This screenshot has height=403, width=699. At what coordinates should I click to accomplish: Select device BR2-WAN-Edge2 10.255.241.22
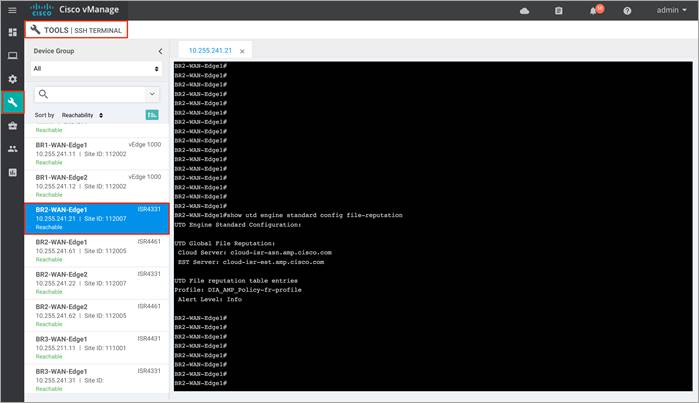point(97,283)
